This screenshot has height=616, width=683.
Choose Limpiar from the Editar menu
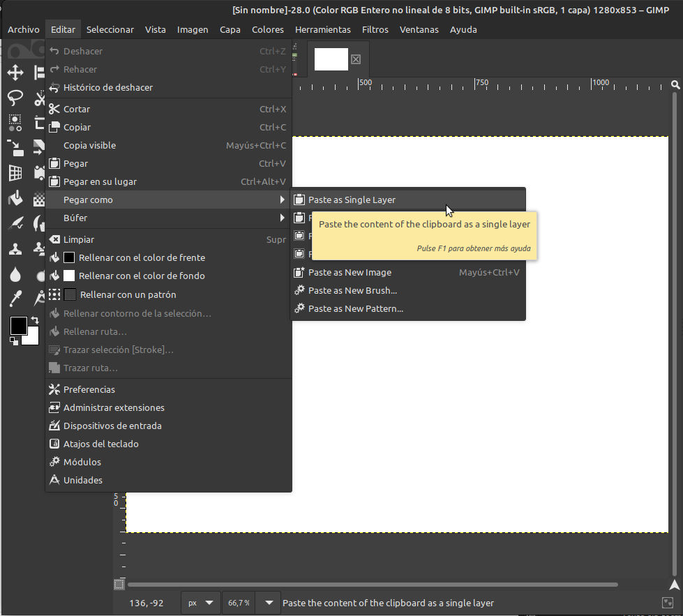169,239
